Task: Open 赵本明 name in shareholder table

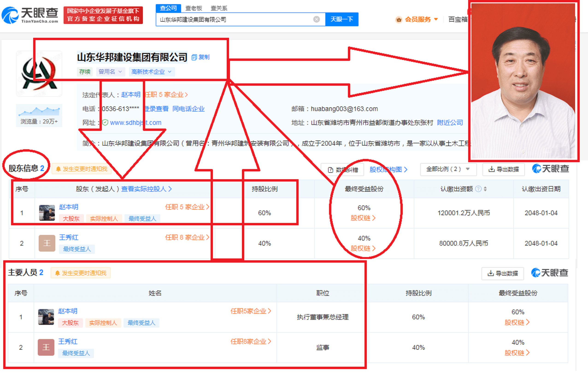Action: pyautogui.click(x=69, y=207)
